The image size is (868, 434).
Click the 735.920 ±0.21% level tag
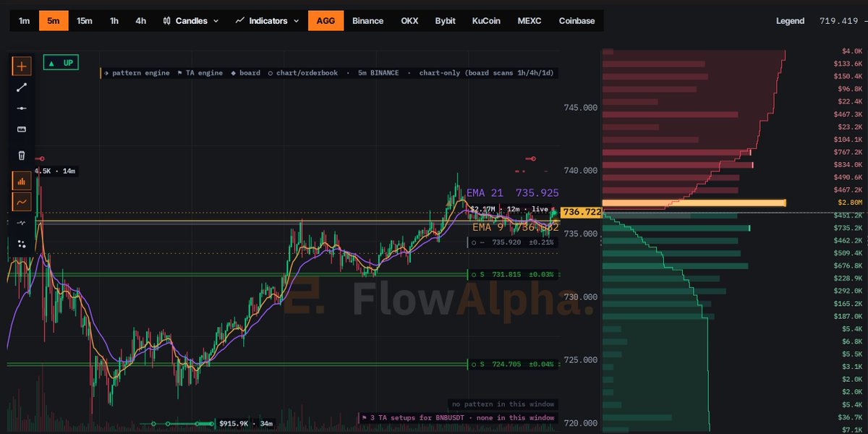(x=513, y=242)
